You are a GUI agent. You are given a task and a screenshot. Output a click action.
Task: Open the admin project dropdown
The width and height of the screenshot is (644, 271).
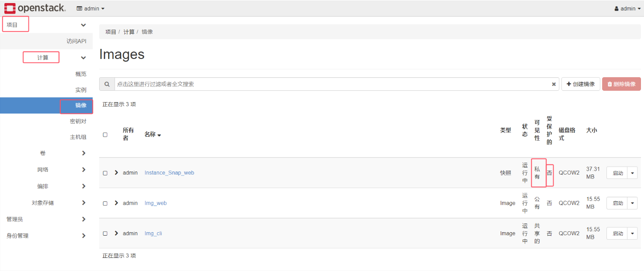pyautogui.click(x=90, y=8)
